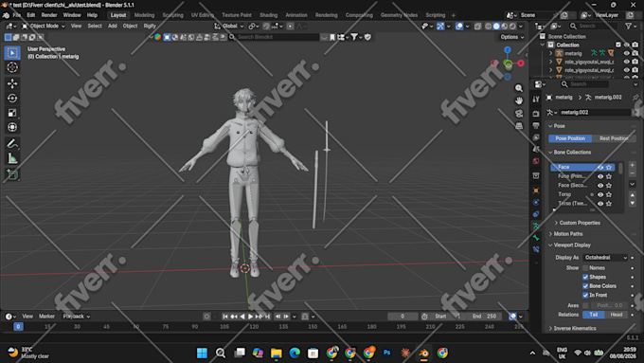This screenshot has width=644, height=363.
Task: Click the BlenderKit logo icon
Action: click(158, 37)
